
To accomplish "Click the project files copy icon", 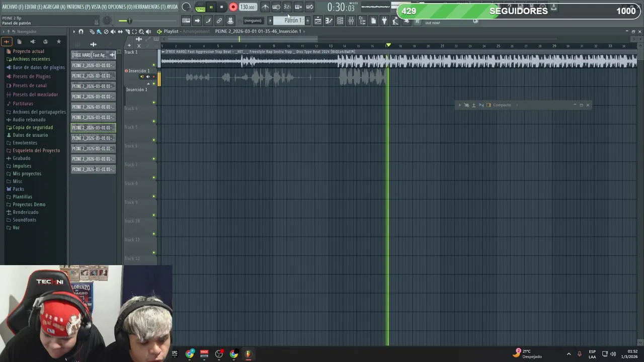I will (x=373, y=21).
